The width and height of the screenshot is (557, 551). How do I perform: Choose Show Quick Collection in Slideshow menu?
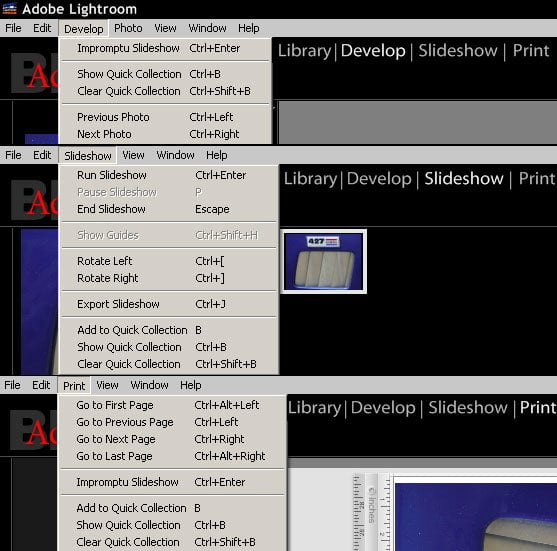tap(169, 347)
